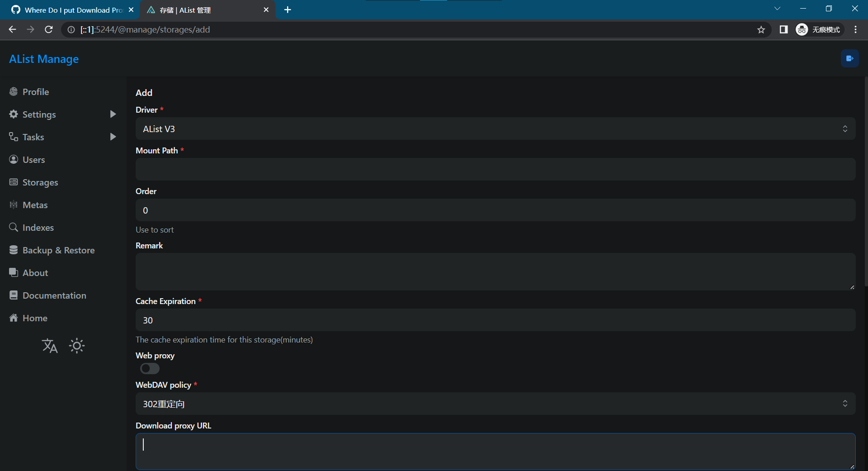868x471 pixels.
Task: Reload the page in the browser
Action: coord(49,30)
